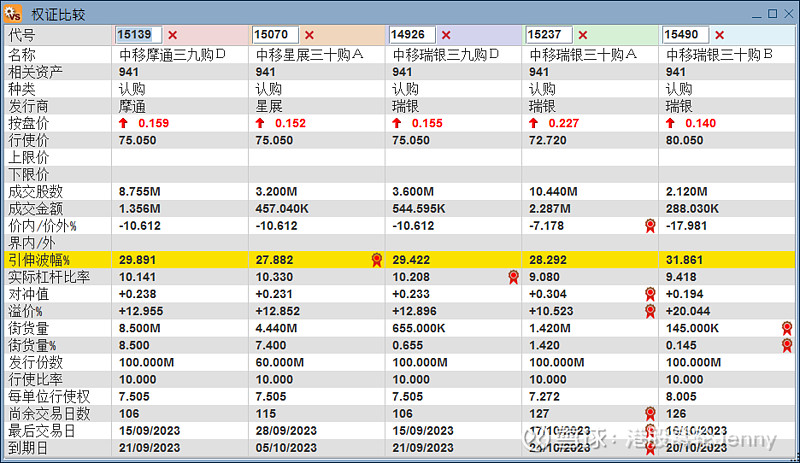This screenshot has width=800, height=463.
Task: Maximize the 权证比较 window
Action: point(772,14)
